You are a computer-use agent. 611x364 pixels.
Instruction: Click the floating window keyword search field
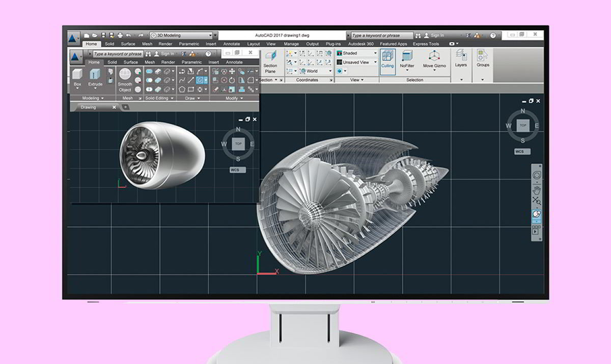click(118, 53)
